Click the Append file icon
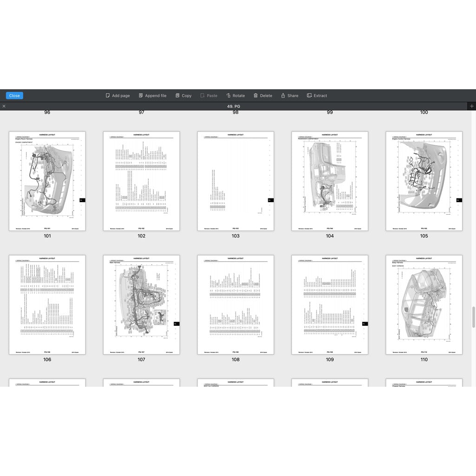This screenshot has width=476, height=476. click(141, 96)
